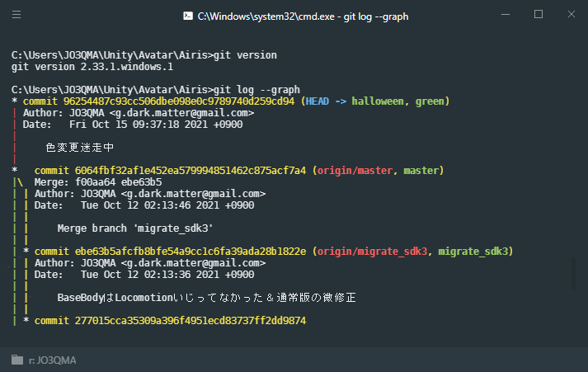Click the 'git version 2.33.1.windows.1' output line
588x372 pixels.
click(92, 67)
